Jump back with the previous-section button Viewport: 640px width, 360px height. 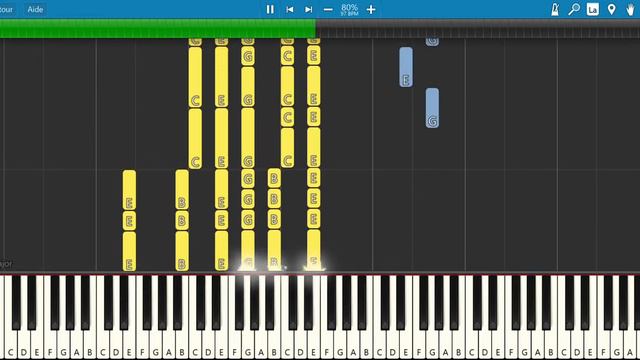[289, 9]
